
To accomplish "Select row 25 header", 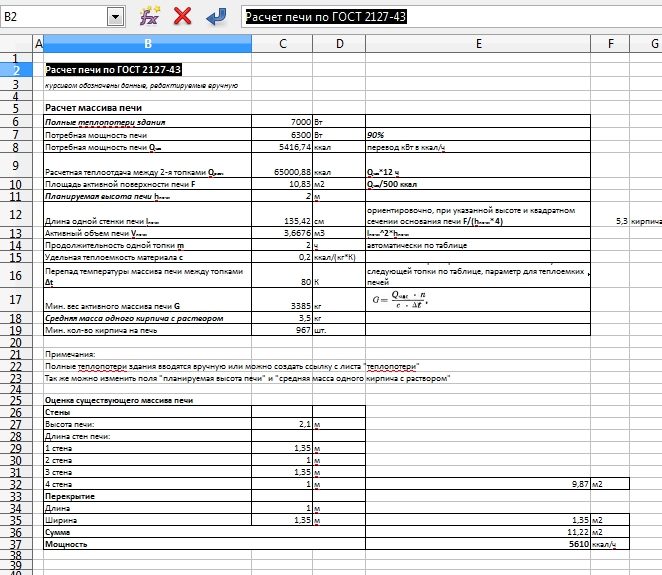I will [x=16, y=400].
